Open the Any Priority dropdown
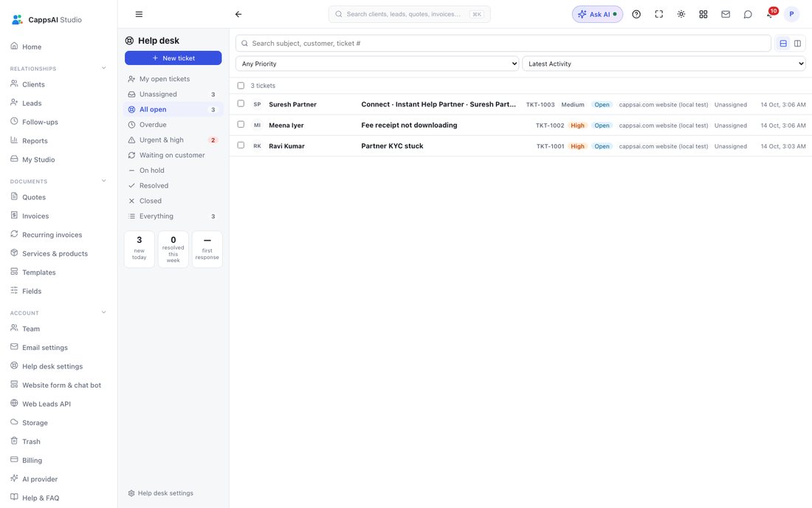This screenshot has width=812, height=508. click(377, 63)
